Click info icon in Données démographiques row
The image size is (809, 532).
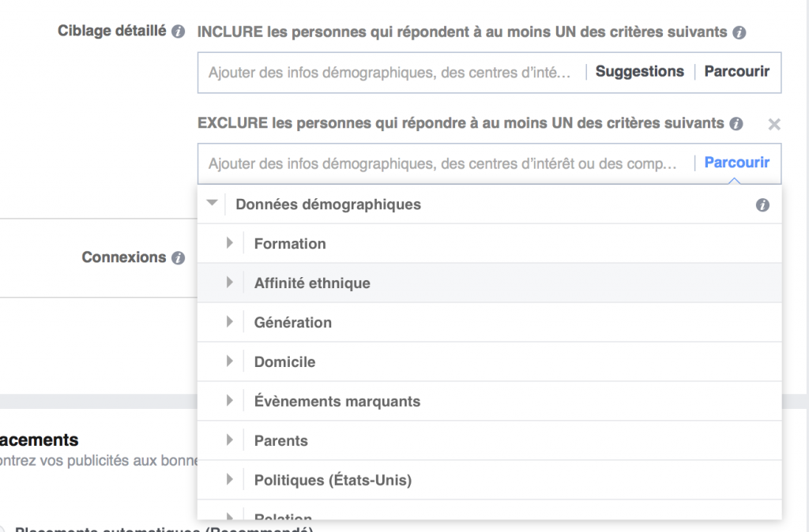tap(762, 205)
